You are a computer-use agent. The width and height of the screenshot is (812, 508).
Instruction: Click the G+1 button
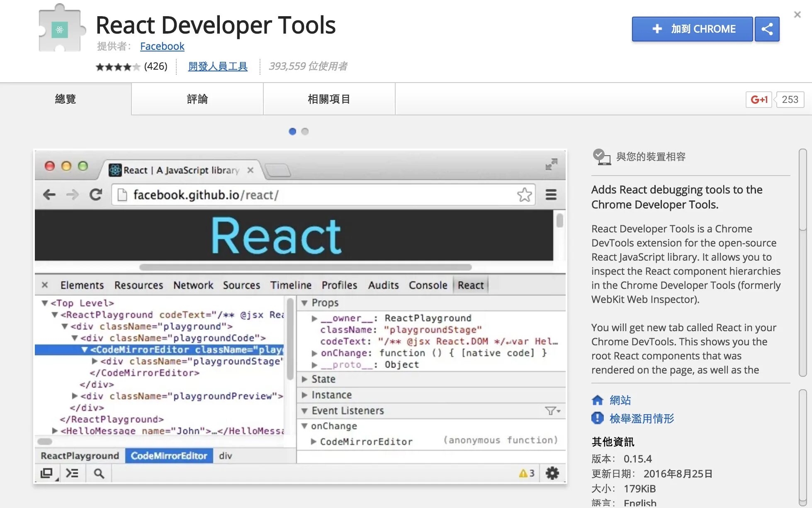pyautogui.click(x=759, y=100)
